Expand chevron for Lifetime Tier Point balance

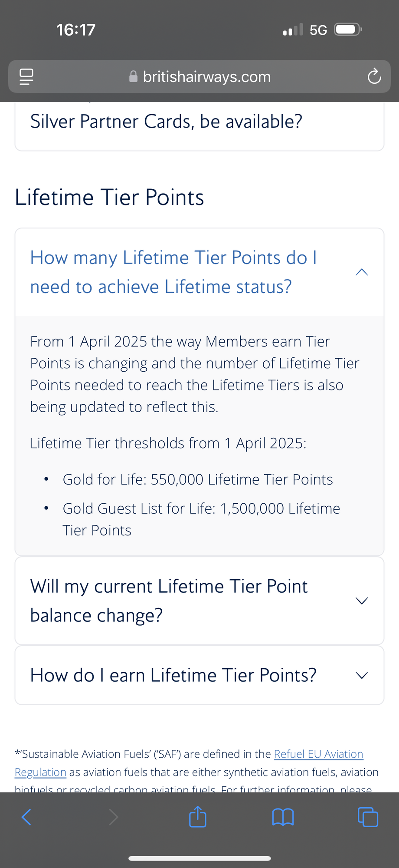pyautogui.click(x=362, y=601)
